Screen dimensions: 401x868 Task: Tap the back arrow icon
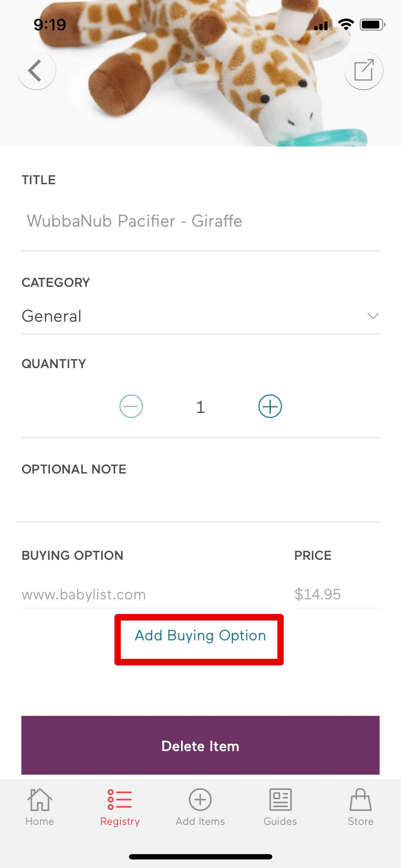36,70
